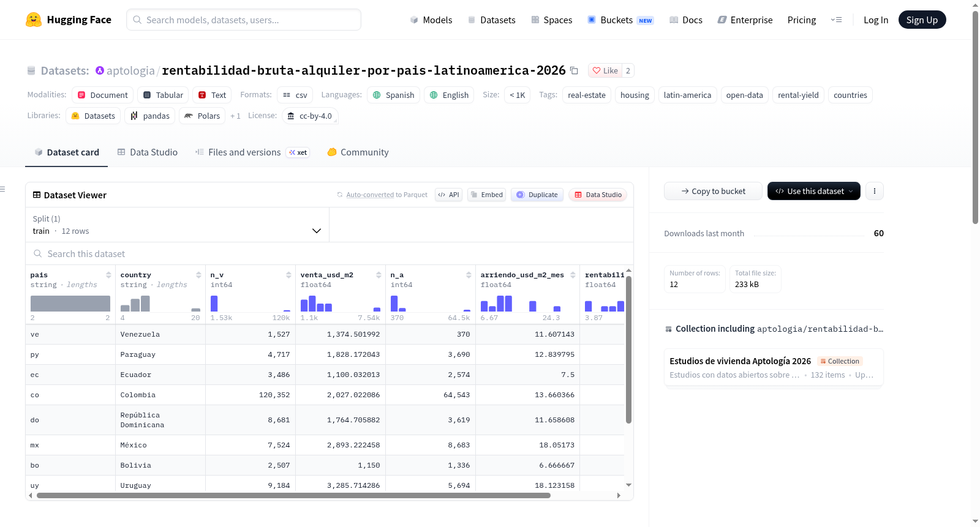Viewport: 980px width, 527px height.
Task: Expand the +1 additional libraries
Action: [235, 116]
